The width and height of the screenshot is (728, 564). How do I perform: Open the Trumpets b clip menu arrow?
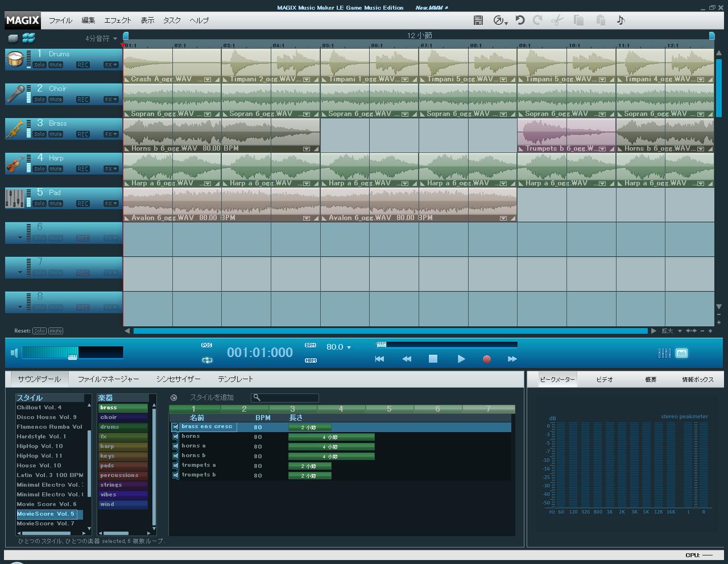click(x=603, y=149)
